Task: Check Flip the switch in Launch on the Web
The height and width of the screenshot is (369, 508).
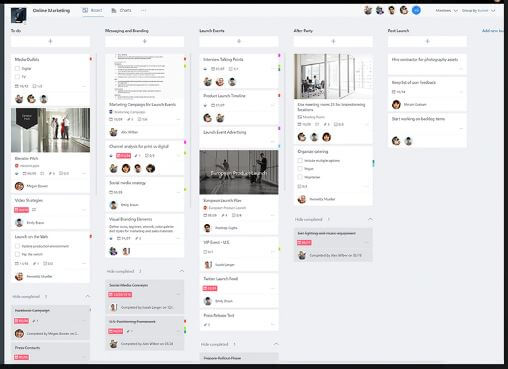Action: coord(17,254)
